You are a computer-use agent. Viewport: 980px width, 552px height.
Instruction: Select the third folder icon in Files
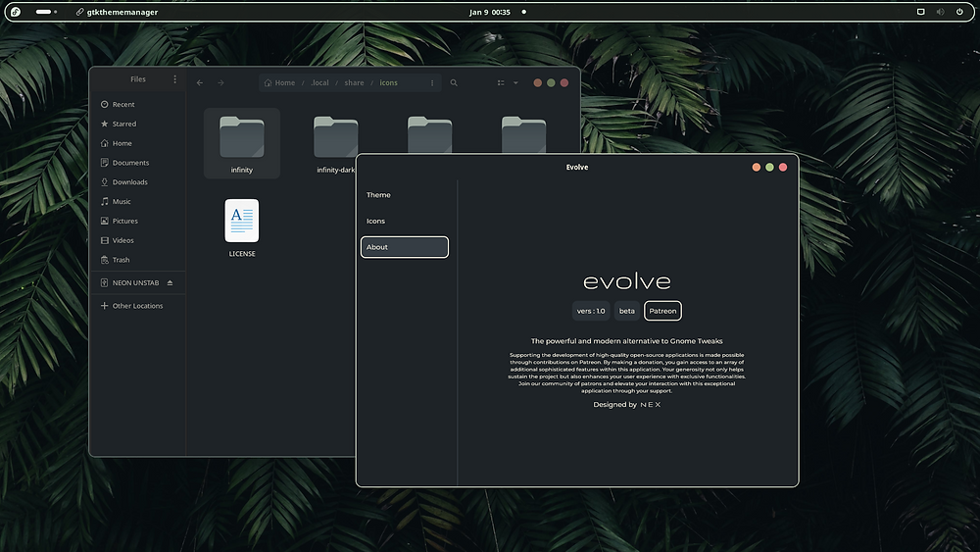[x=429, y=135]
